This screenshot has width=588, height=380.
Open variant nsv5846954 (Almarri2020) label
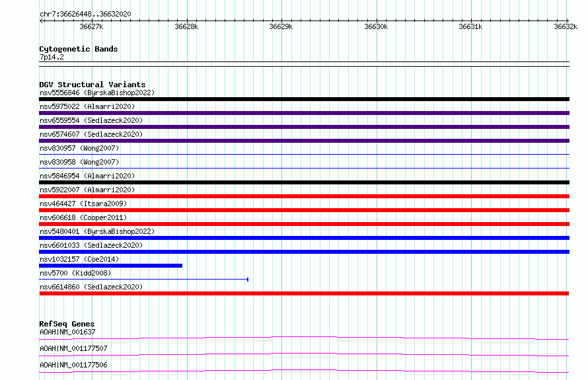(x=87, y=176)
